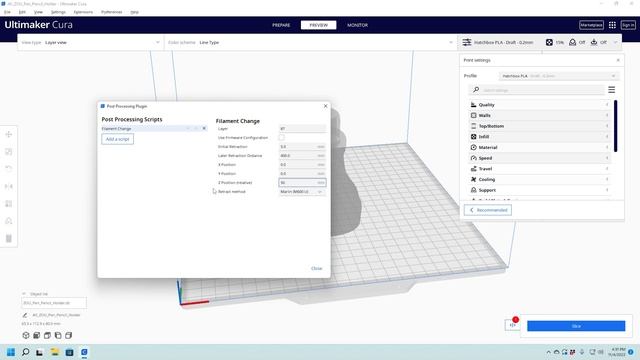640x360 pixels.
Task: Collapse the Object list expander
Action: coord(24,293)
